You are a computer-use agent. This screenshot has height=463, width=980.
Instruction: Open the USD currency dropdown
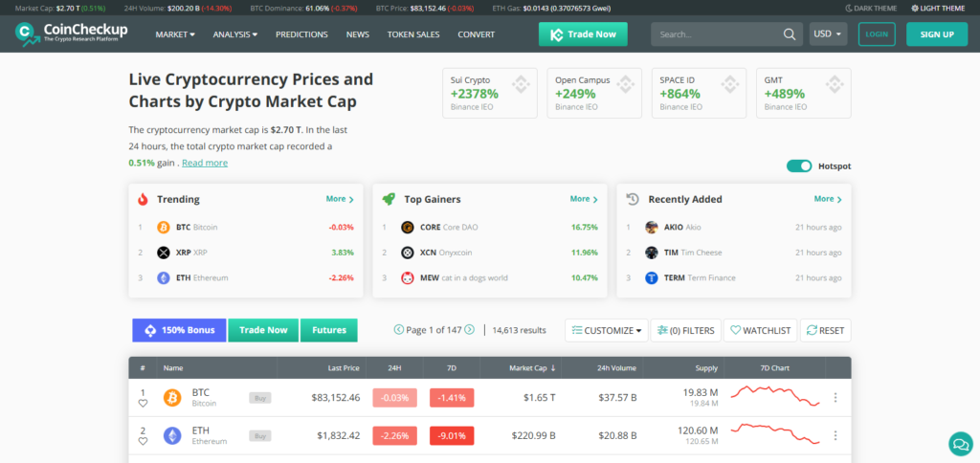tap(828, 34)
